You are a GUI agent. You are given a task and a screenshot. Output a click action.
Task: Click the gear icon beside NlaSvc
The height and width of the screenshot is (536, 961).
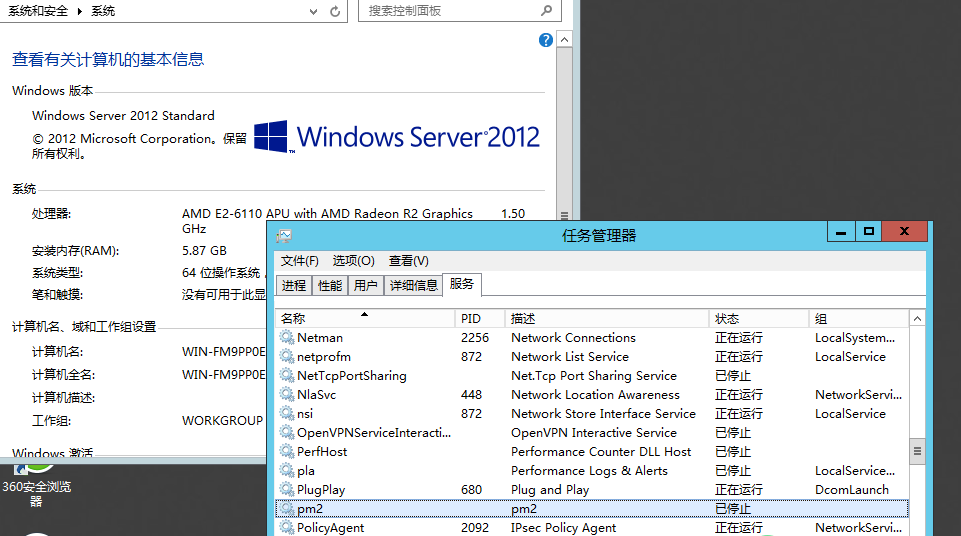pos(286,394)
